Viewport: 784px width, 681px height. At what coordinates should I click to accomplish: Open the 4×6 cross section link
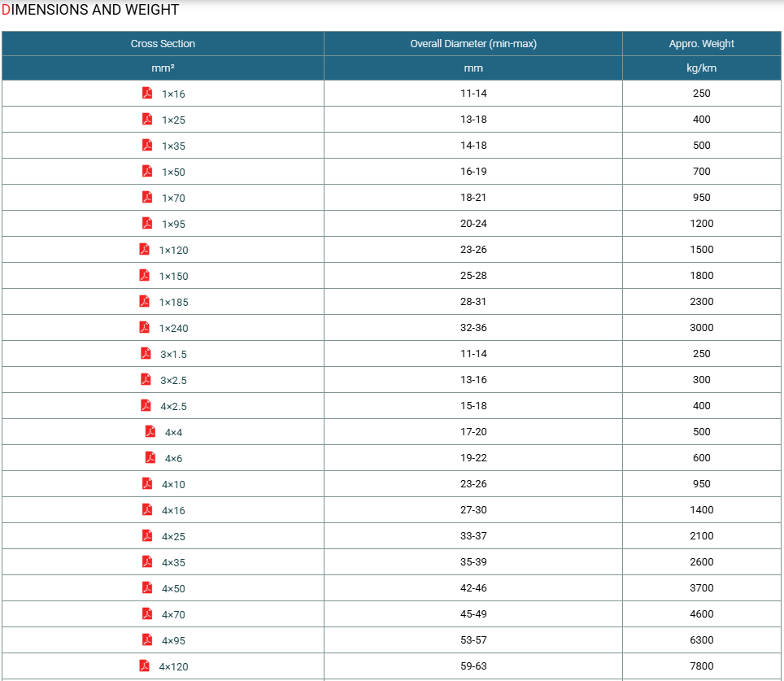173,458
